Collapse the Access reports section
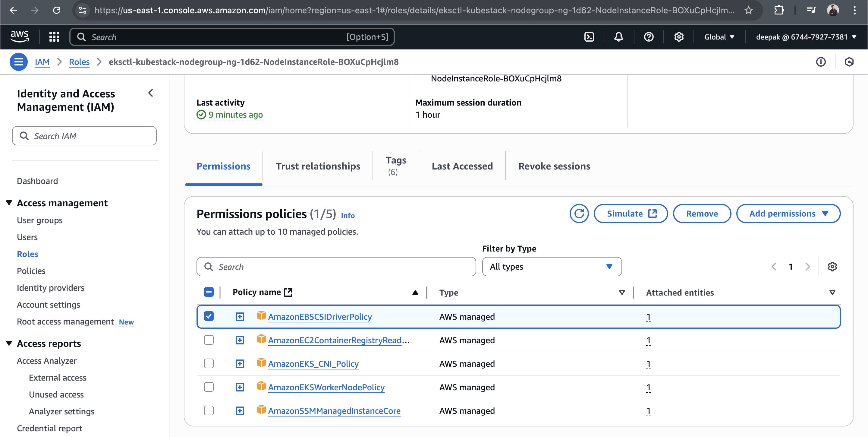Image resolution: width=868 pixels, height=437 pixels. tap(9, 343)
